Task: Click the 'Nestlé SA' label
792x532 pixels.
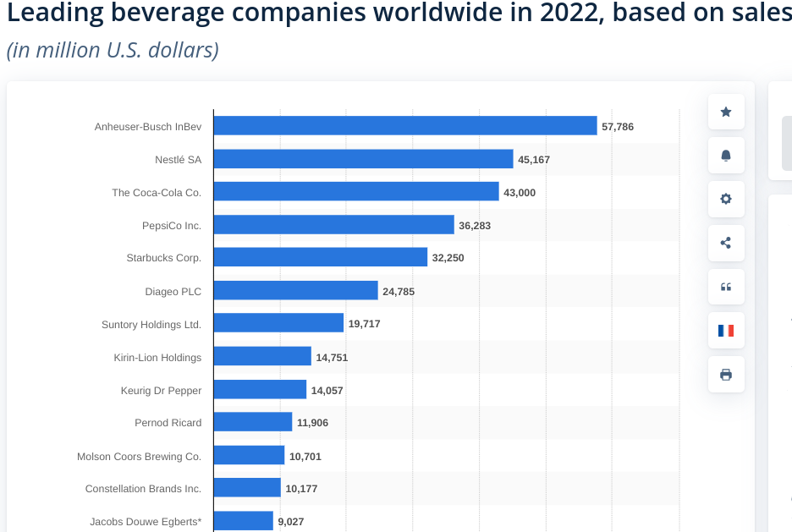Action: coord(179,160)
